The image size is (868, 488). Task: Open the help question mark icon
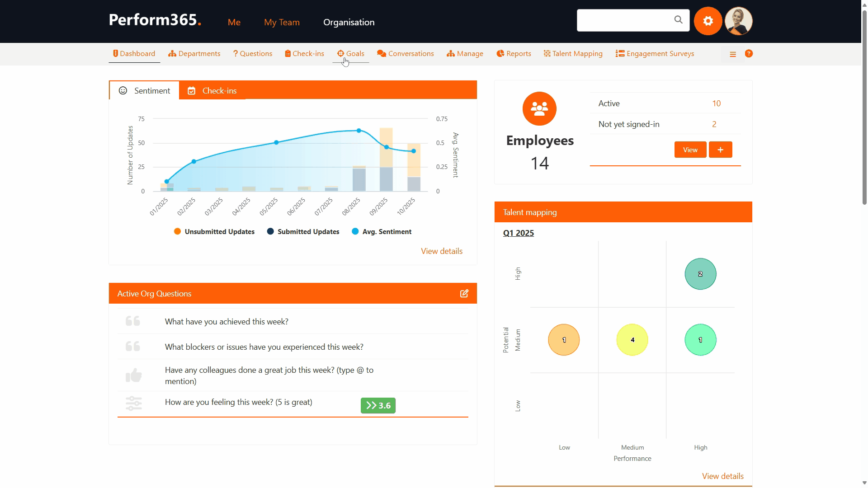pos(749,54)
